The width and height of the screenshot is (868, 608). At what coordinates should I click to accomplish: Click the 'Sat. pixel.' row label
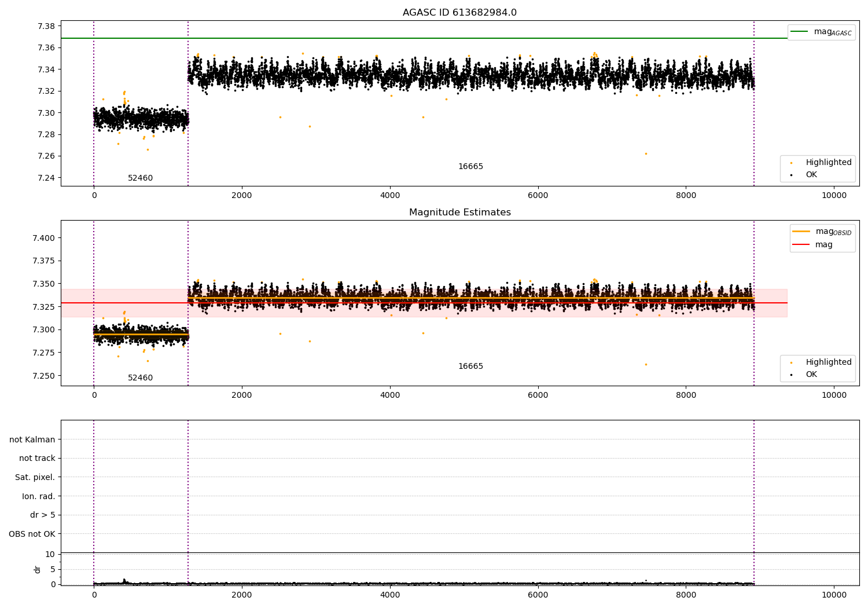(x=35, y=477)
